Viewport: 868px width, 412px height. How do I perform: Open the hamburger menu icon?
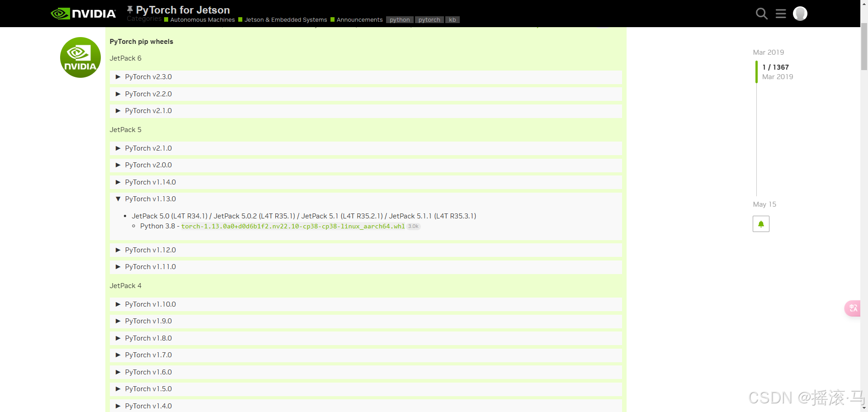point(781,14)
